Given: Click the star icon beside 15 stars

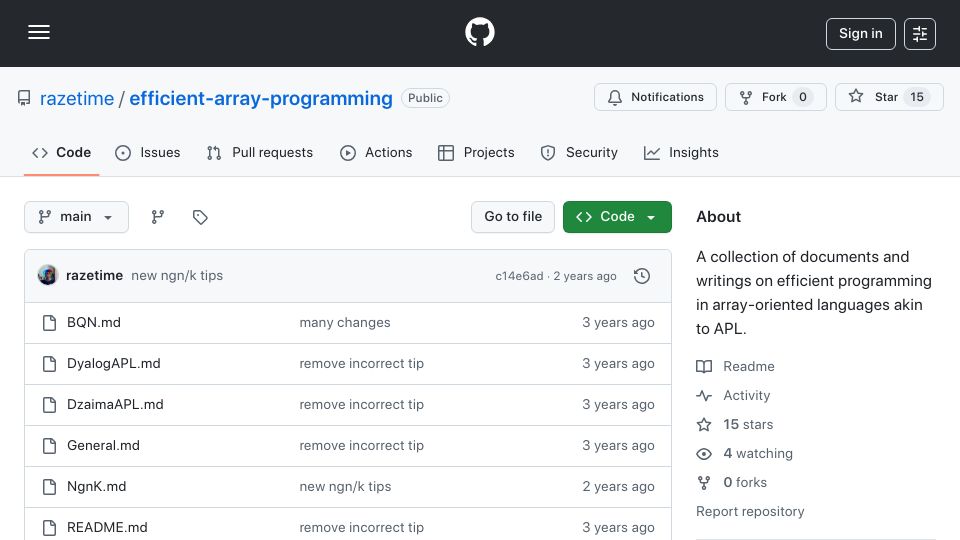Looking at the screenshot, I should tap(704, 424).
